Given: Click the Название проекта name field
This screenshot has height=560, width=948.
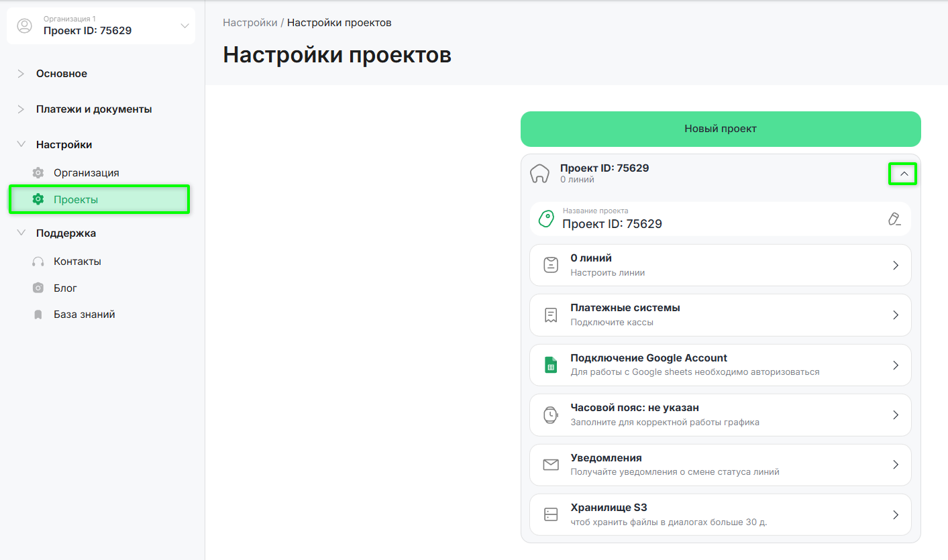Looking at the screenshot, I should (x=711, y=219).
